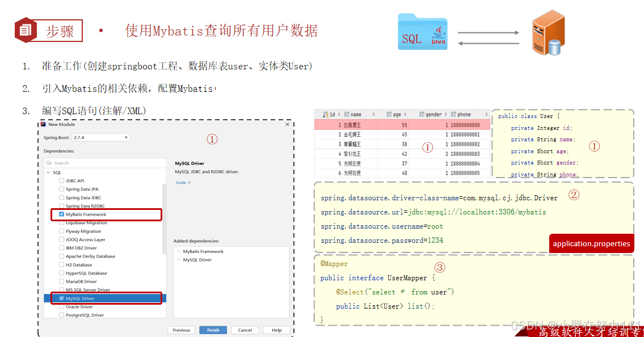Remove MyBatis Framework from added dependencies
This screenshot has height=337, width=644.
[x=179, y=251]
